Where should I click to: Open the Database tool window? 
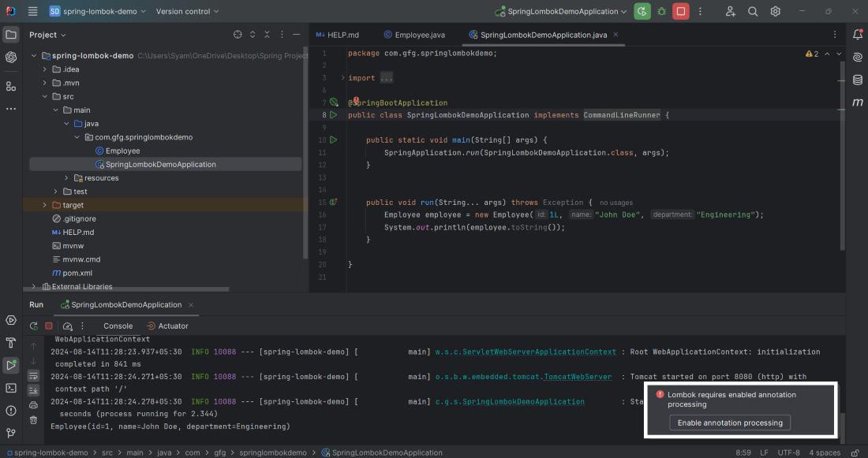pos(857,80)
